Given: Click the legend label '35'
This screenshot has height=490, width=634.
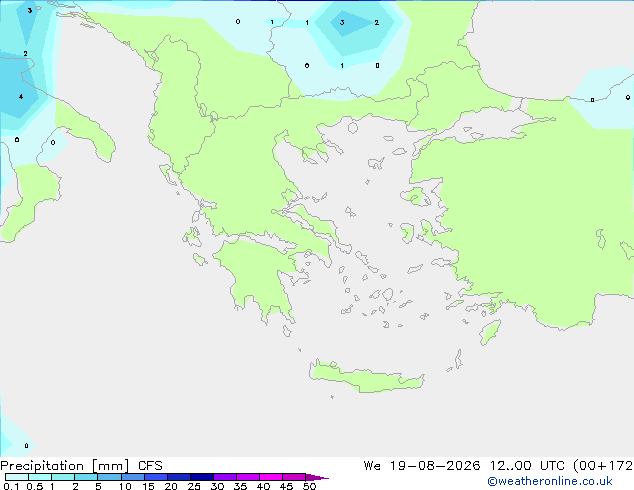Looking at the screenshot, I should coord(240,486).
